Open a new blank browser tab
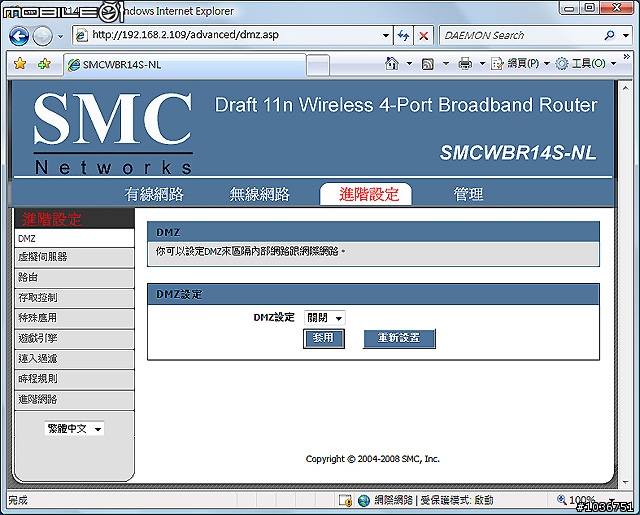 click(x=318, y=65)
